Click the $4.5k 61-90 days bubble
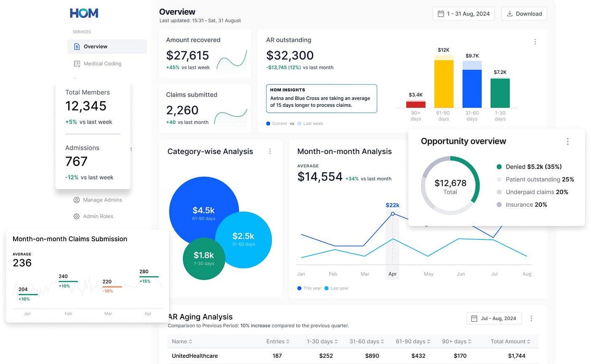591x364 pixels. point(203,212)
